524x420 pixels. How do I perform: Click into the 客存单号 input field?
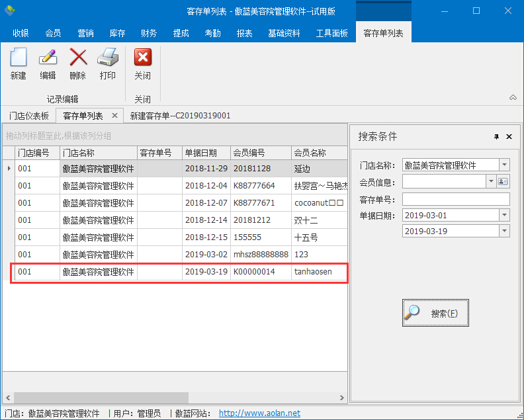(456, 199)
